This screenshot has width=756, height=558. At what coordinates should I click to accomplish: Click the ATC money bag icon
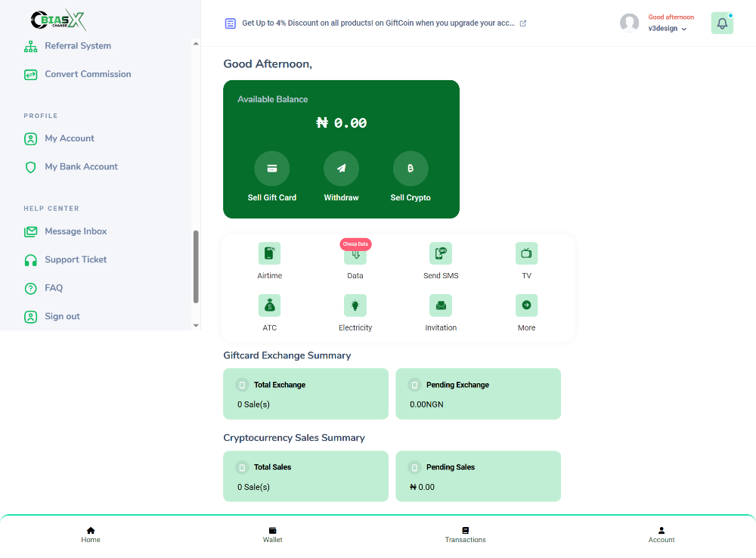pyautogui.click(x=269, y=305)
